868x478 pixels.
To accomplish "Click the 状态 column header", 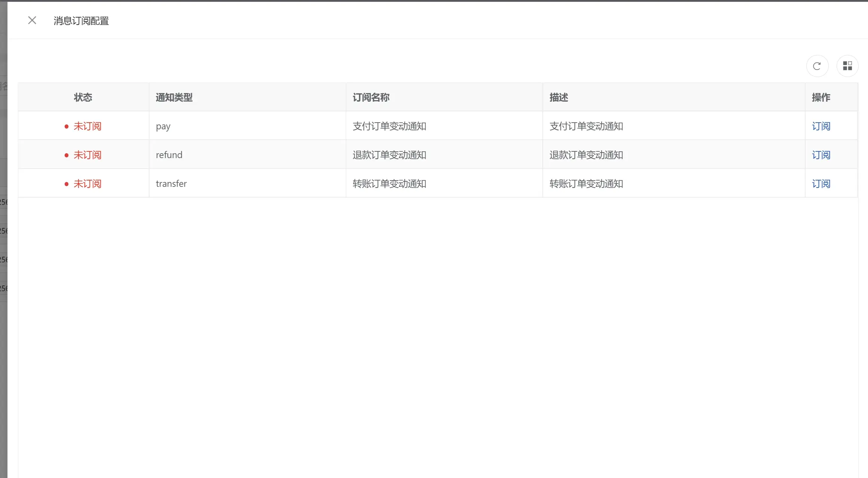I will [83, 98].
